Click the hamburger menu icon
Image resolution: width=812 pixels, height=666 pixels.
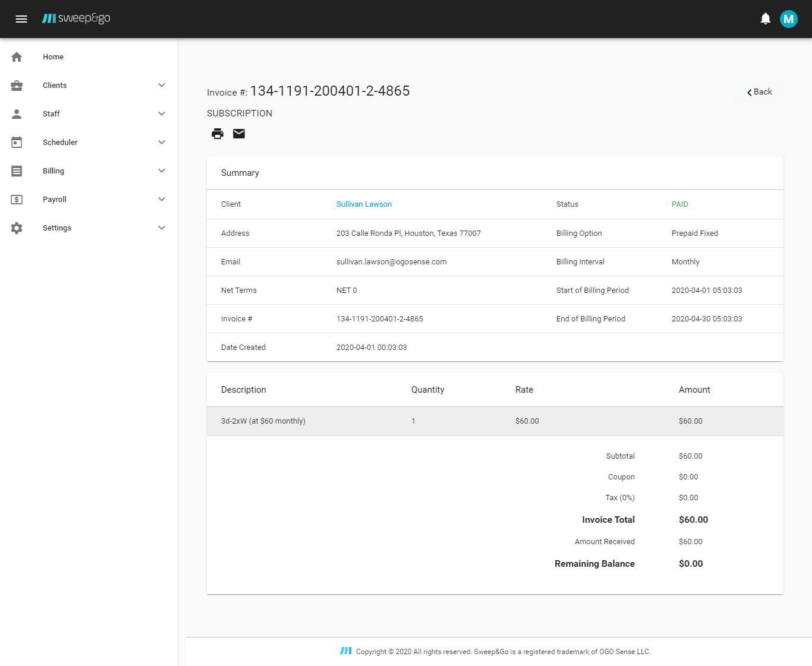tap(21, 19)
